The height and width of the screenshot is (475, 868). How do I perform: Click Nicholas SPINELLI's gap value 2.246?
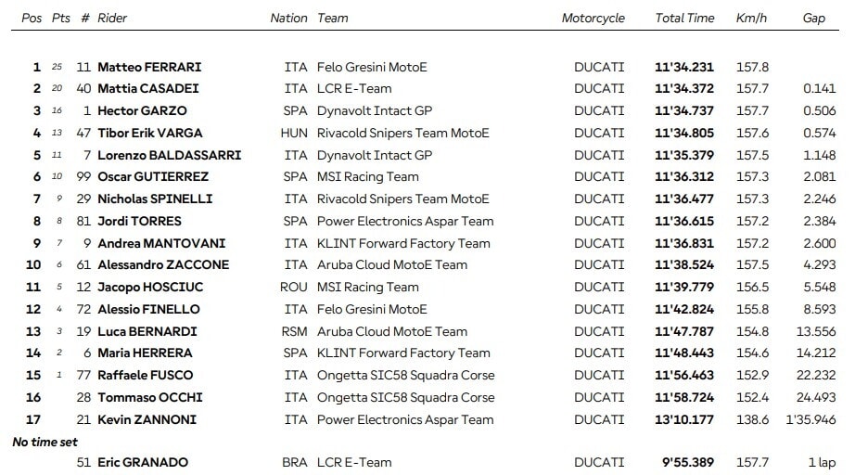[x=819, y=199]
